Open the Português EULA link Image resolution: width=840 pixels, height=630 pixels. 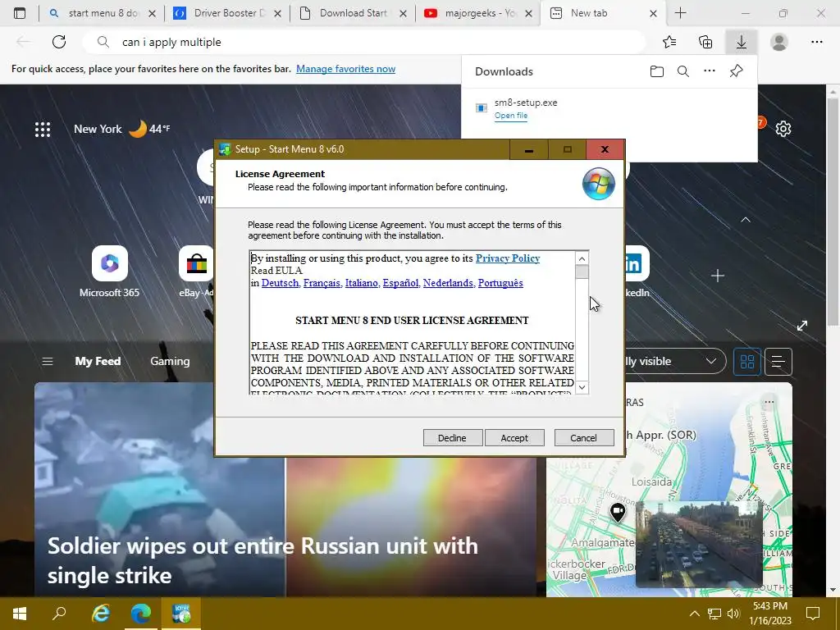tap(500, 283)
